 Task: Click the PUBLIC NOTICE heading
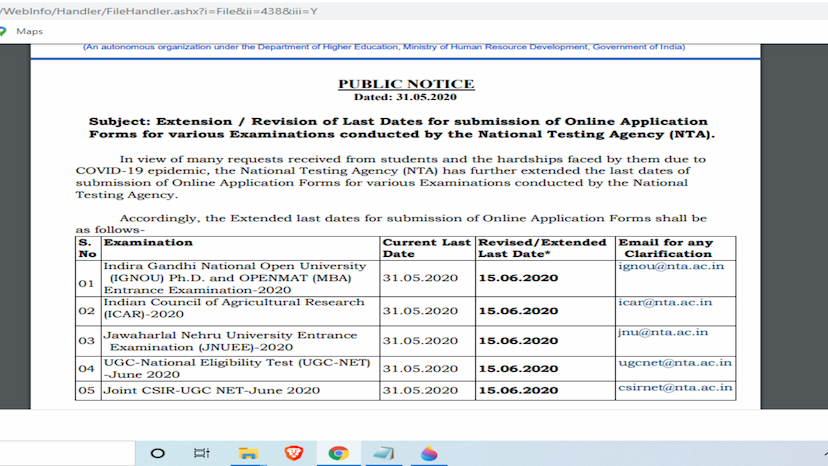coord(406,84)
